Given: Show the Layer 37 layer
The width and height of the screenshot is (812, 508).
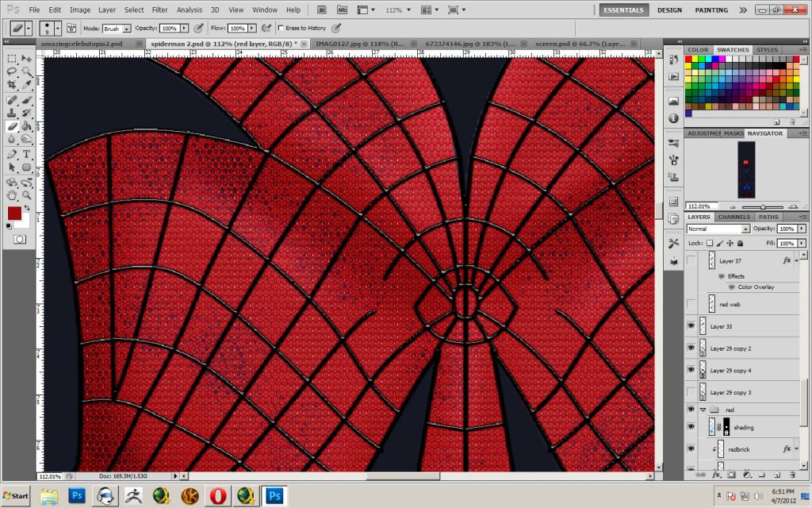Looking at the screenshot, I should click(x=691, y=260).
